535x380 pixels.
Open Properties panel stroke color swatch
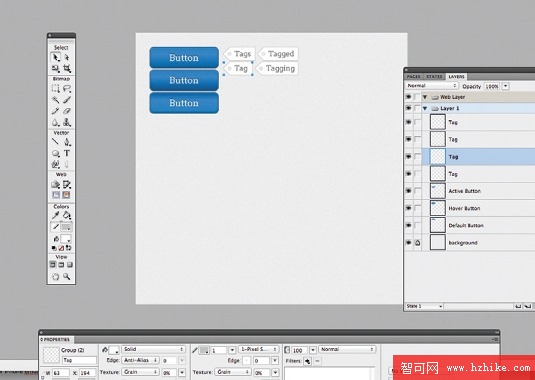205,350
